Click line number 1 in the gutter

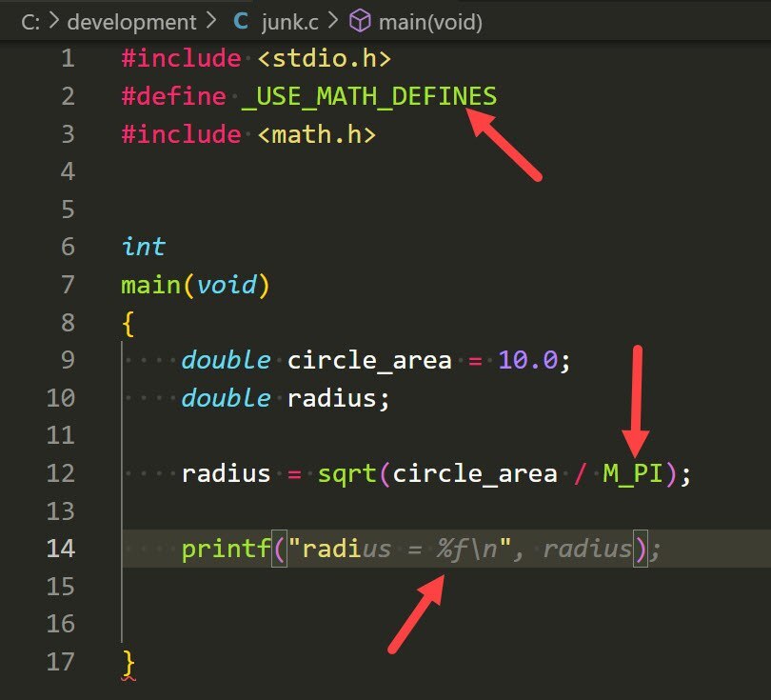pyautogui.click(x=68, y=58)
